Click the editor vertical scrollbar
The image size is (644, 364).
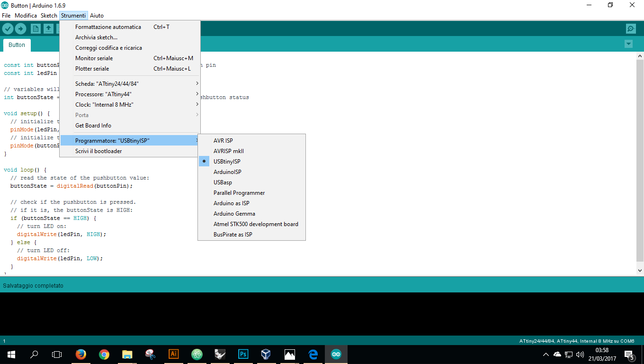click(640, 161)
